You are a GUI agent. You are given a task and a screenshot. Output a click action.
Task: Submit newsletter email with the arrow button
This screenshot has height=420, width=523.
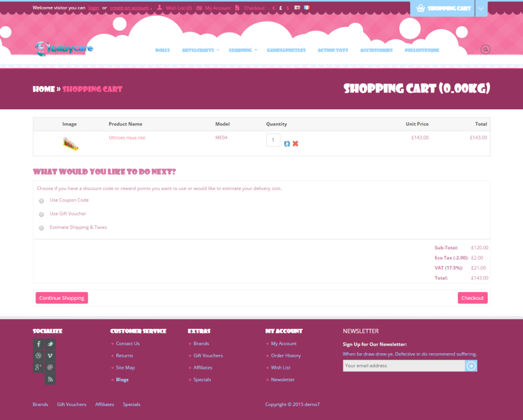coord(471,365)
